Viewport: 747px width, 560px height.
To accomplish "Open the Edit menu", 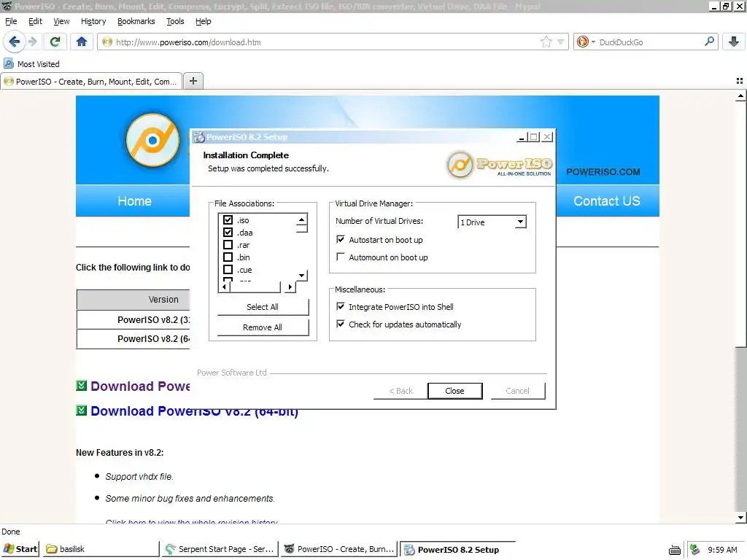I will pos(35,21).
